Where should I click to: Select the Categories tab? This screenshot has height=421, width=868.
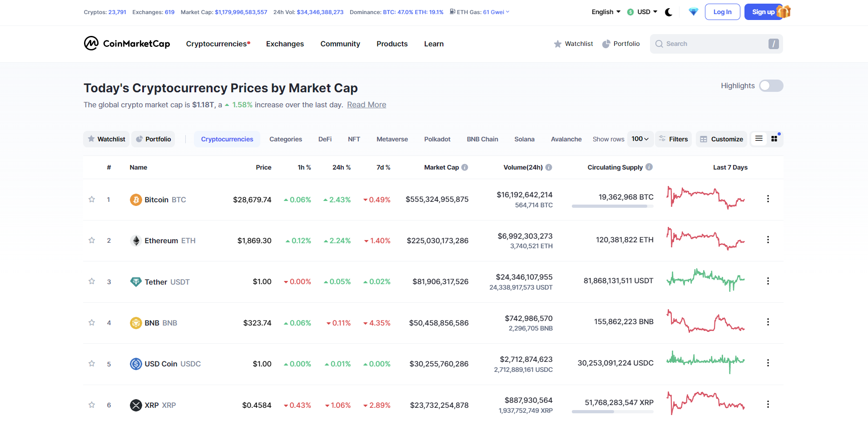pyautogui.click(x=286, y=139)
